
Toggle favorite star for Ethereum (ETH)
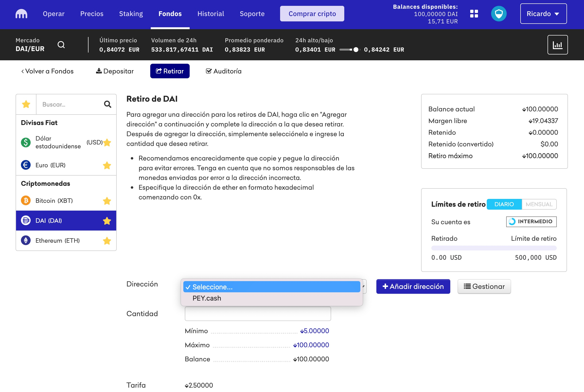(x=107, y=241)
